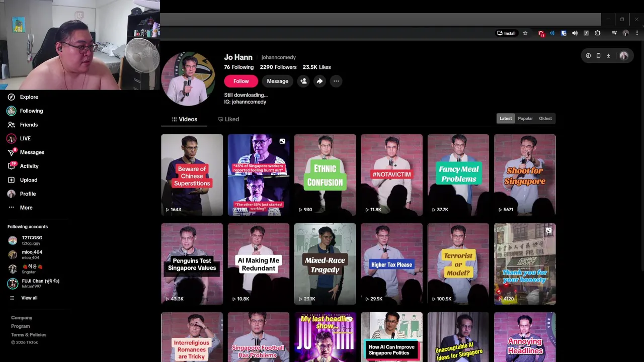The width and height of the screenshot is (644, 362).
Task: Click the list icon next to View all
Action: point(12,298)
